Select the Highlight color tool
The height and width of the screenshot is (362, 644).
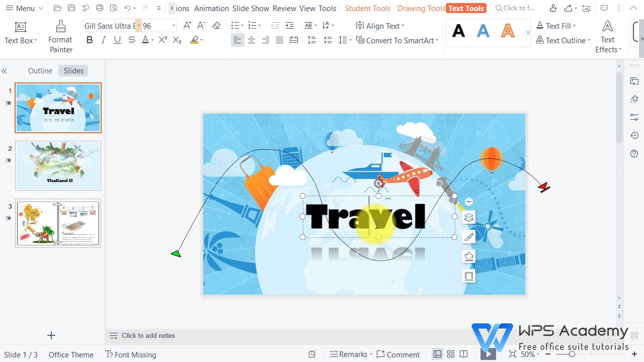coord(194,40)
